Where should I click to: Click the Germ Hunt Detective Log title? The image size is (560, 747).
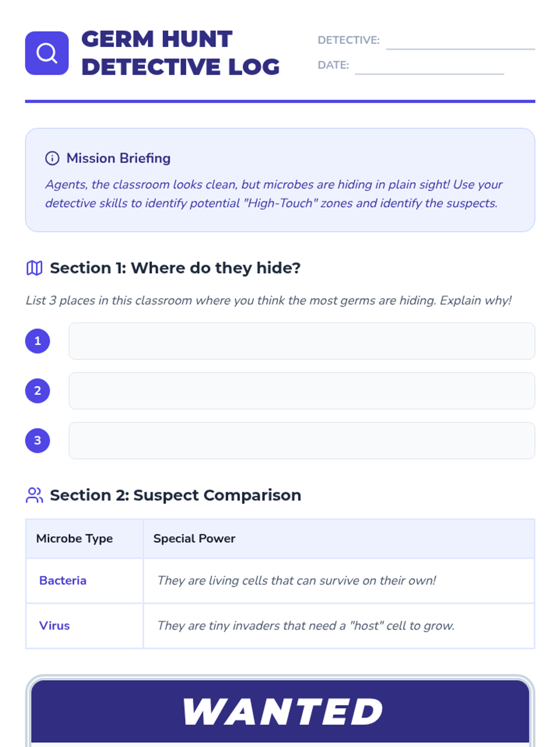[x=181, y=53]
